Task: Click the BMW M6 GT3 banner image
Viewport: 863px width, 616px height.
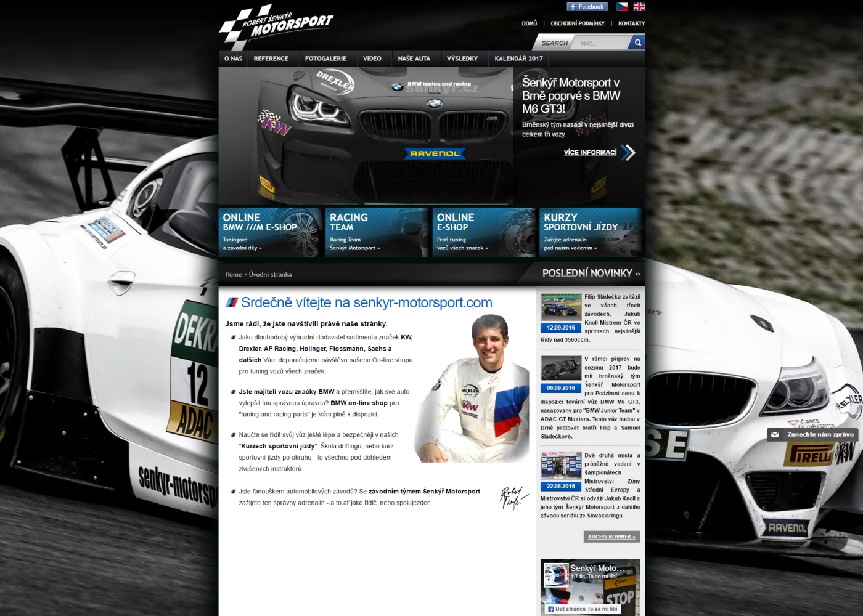Action: [366, 136]
